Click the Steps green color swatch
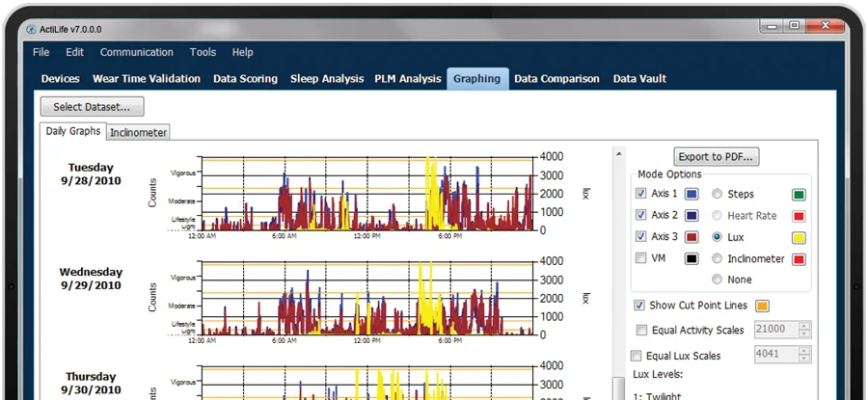868x400 pixels. coord(798,194)
